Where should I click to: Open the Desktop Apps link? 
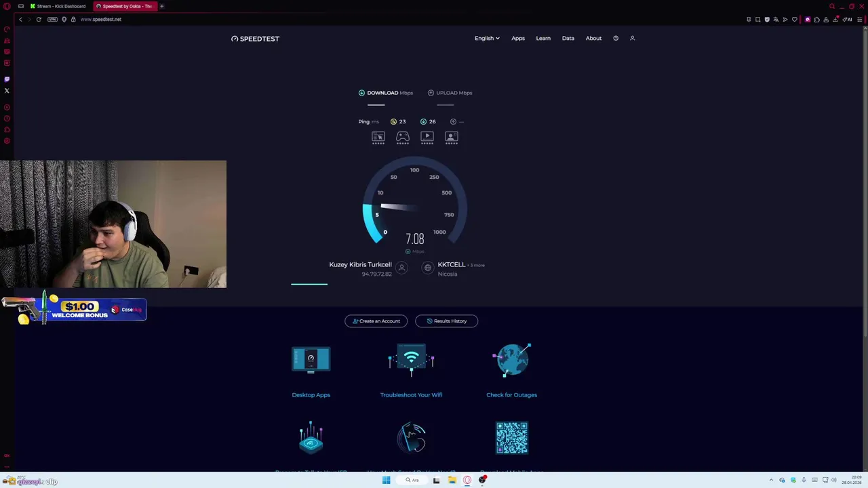311,394
